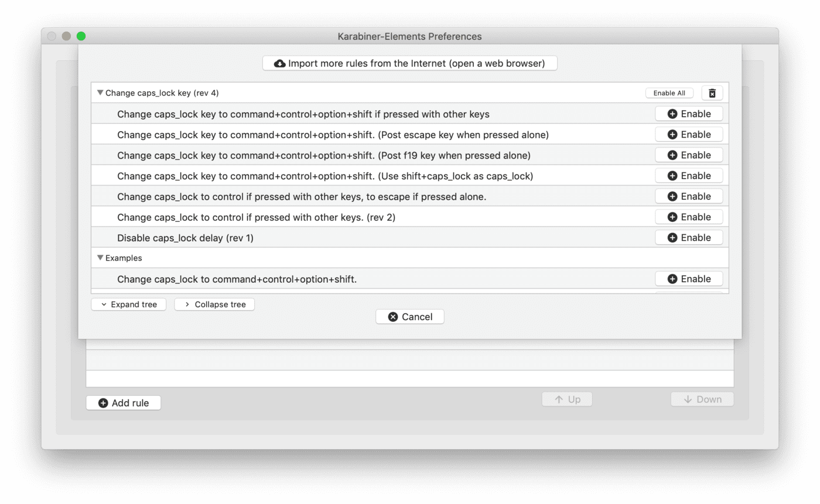
Task: Enable the 'Post escape key when pressed alone' rule
Action: [x=689, y=135]
